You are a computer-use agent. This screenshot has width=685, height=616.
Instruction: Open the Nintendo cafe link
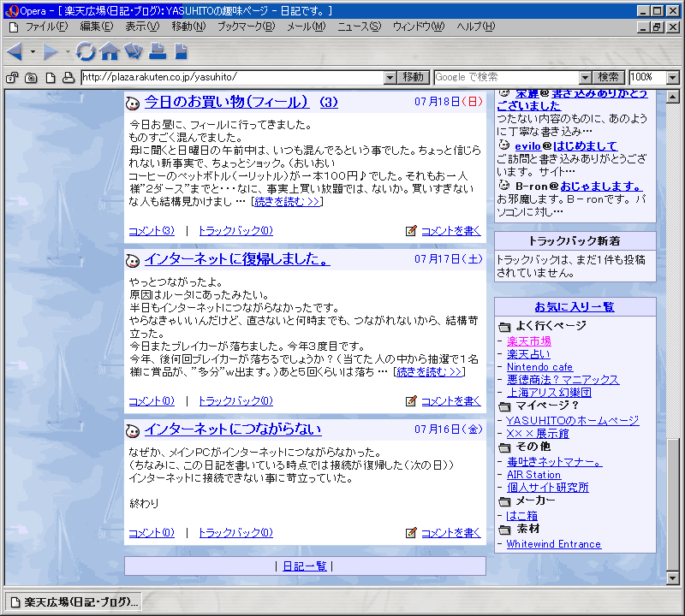(x=539, y=367)
